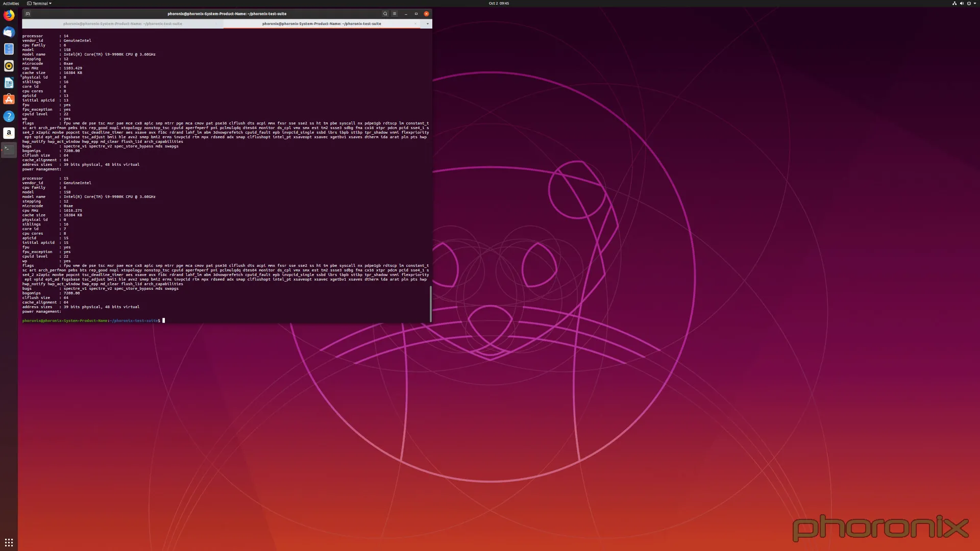
Task: Open the Files icon in the dock
Action: (9, 49)
